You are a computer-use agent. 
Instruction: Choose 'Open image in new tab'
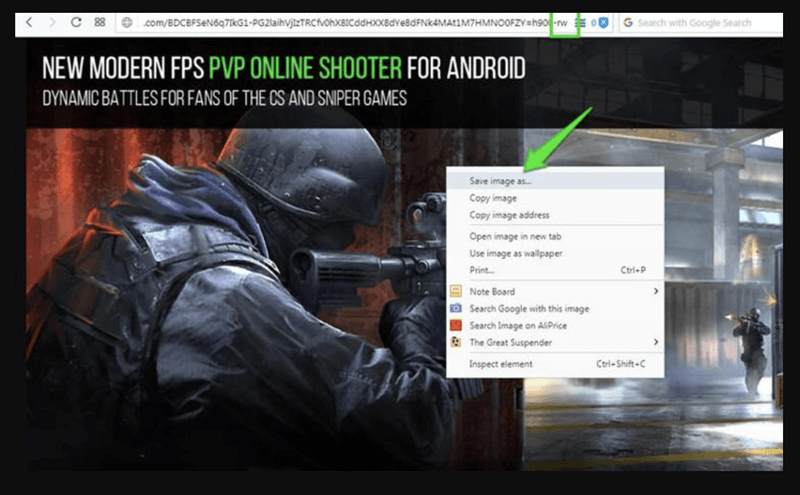[515, 236]
